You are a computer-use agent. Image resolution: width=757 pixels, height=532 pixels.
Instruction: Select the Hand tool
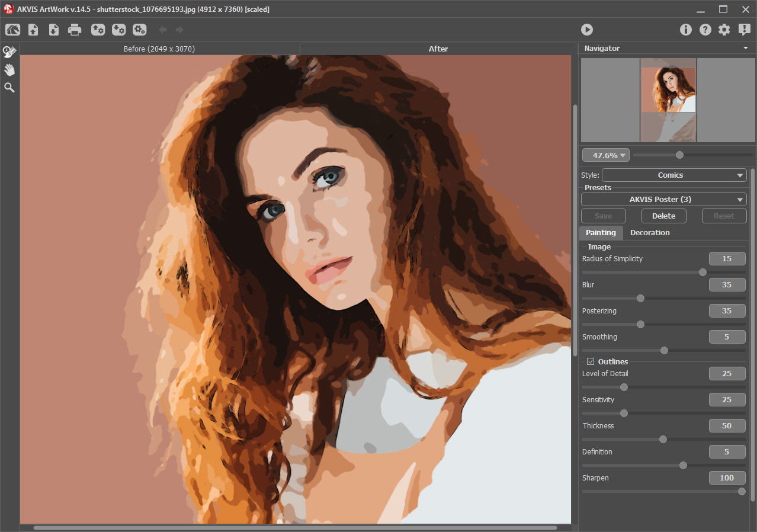9,70
